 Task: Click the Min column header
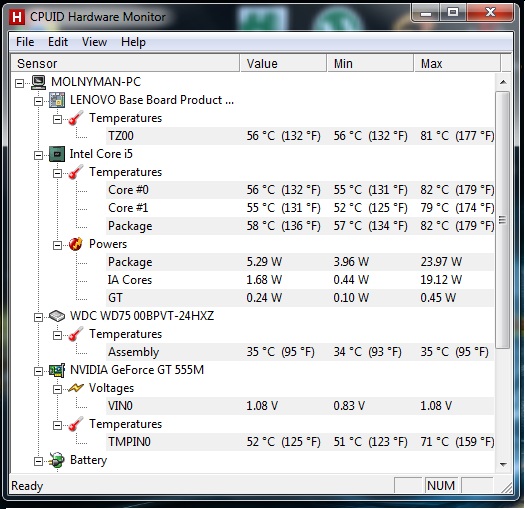click(370, 63)
